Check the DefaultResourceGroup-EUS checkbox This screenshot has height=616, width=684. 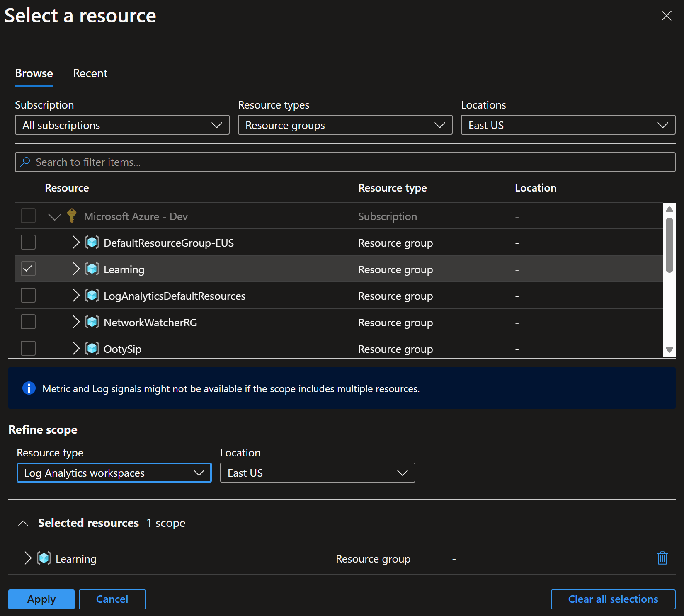[x=28, y=242]
